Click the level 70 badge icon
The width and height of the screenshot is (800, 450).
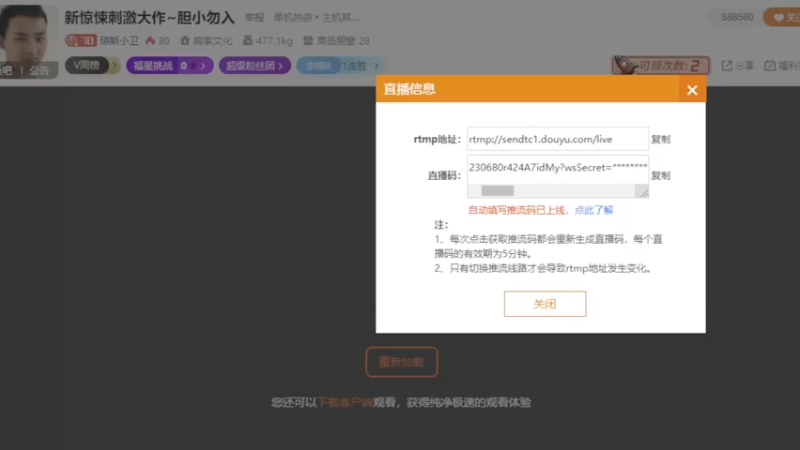(81, 41)
